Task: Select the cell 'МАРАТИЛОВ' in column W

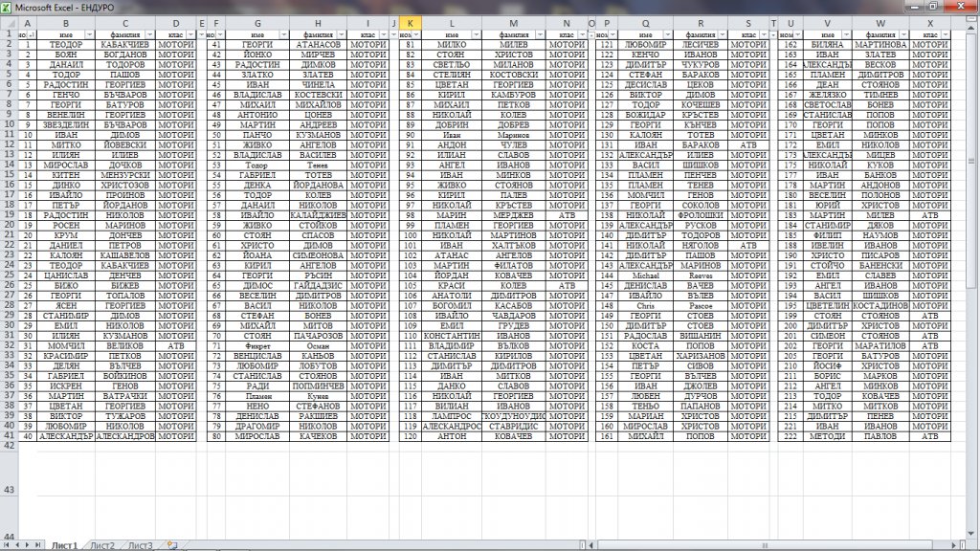Action: click(x=880, y=345)
